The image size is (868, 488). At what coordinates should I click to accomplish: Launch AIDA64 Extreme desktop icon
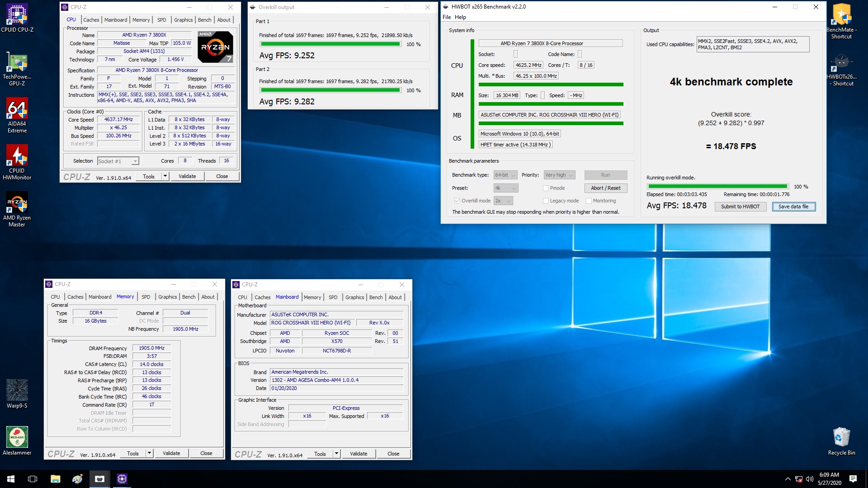pos(17,115)
